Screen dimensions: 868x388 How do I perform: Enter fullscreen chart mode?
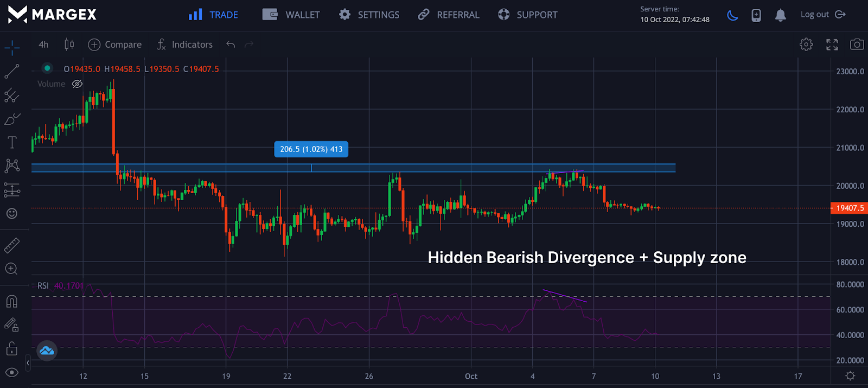click(x=832, y=44)
